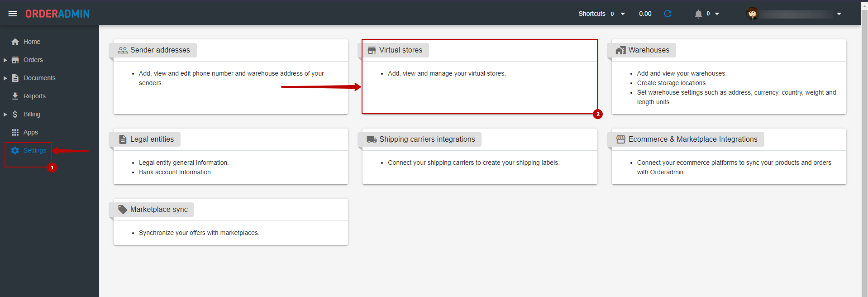Click Sender addresses description about phone number
Viewport: 868px width, 297px height.
click(231, 78)
